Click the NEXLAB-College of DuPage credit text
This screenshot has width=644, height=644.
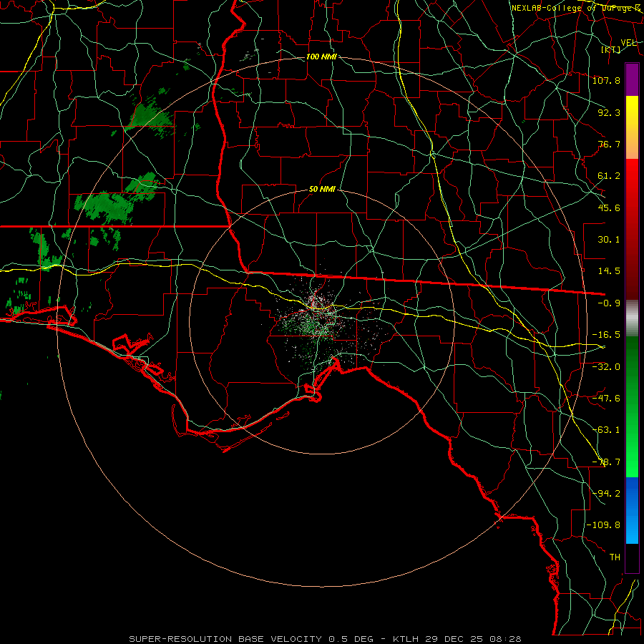click(575, 8)
